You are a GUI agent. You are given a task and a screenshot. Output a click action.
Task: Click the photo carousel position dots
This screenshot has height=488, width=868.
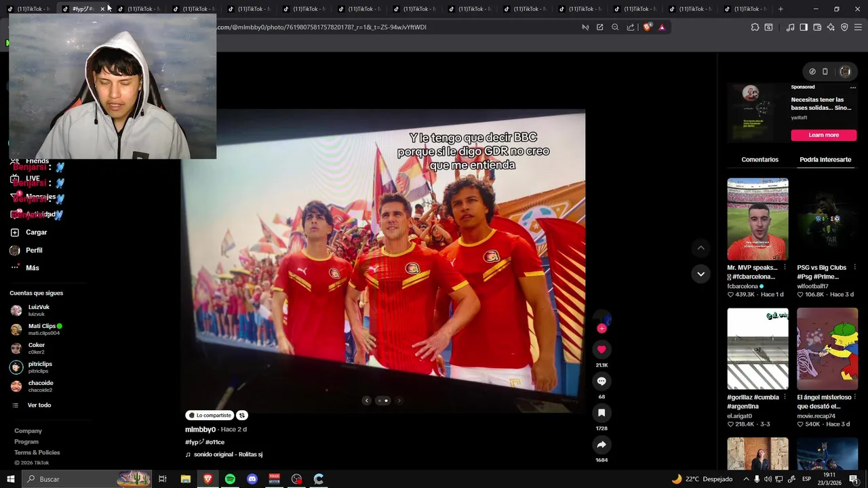pyautogui.click(x=383, y=401)
